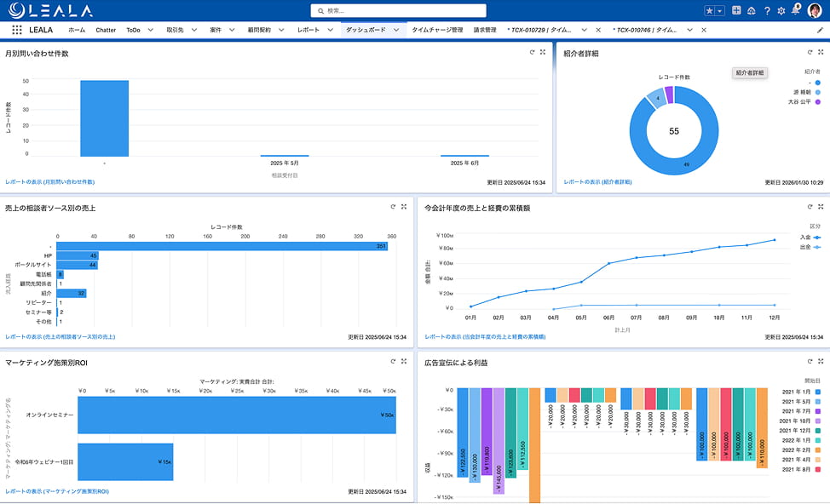Open the setup gear icon
The width and height of the screenshot is (830, 504).
[781, 10]
